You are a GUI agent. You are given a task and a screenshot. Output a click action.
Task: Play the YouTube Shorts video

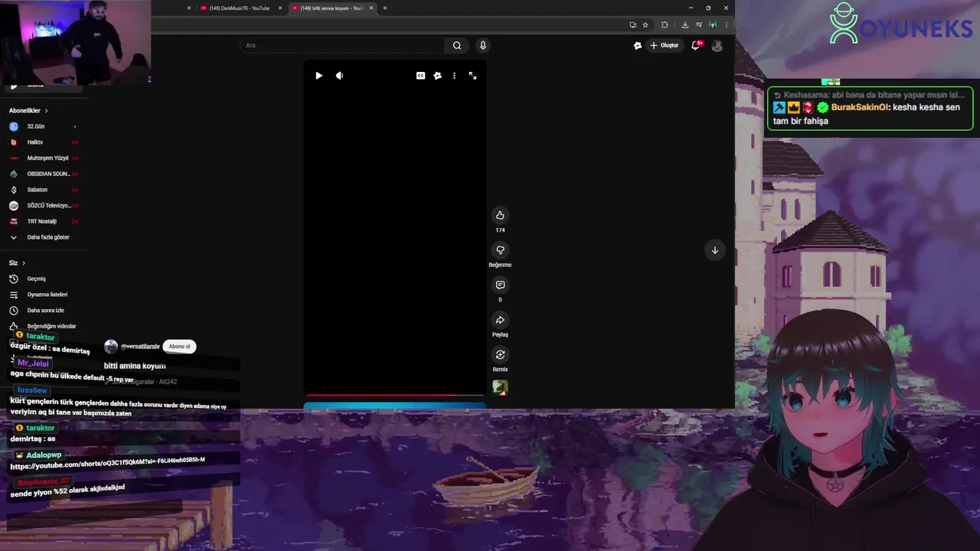318,76
